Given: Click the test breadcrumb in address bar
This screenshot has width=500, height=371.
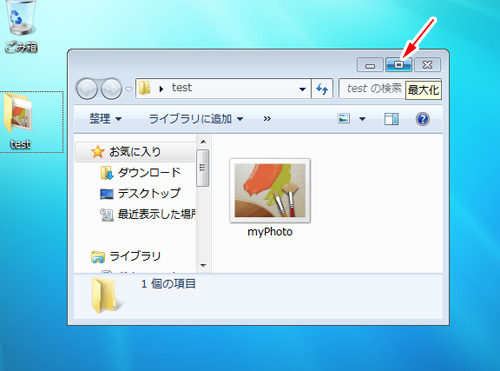Looking at the screenshot, I should (x=182, y=88).
